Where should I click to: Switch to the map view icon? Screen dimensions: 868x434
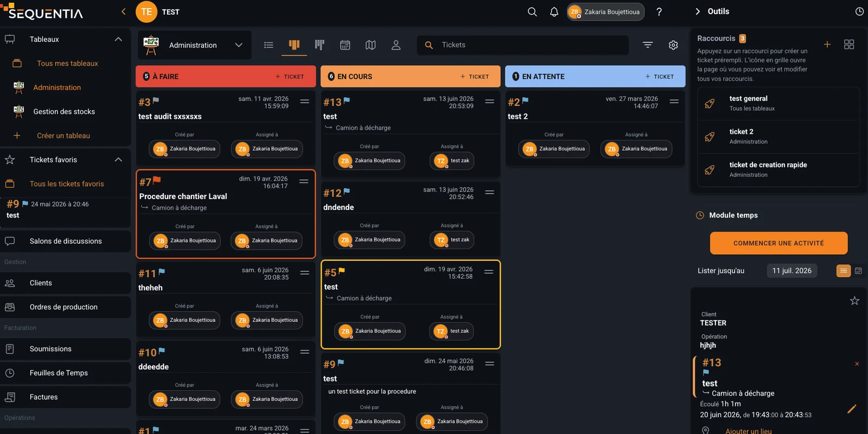point(371,45)
